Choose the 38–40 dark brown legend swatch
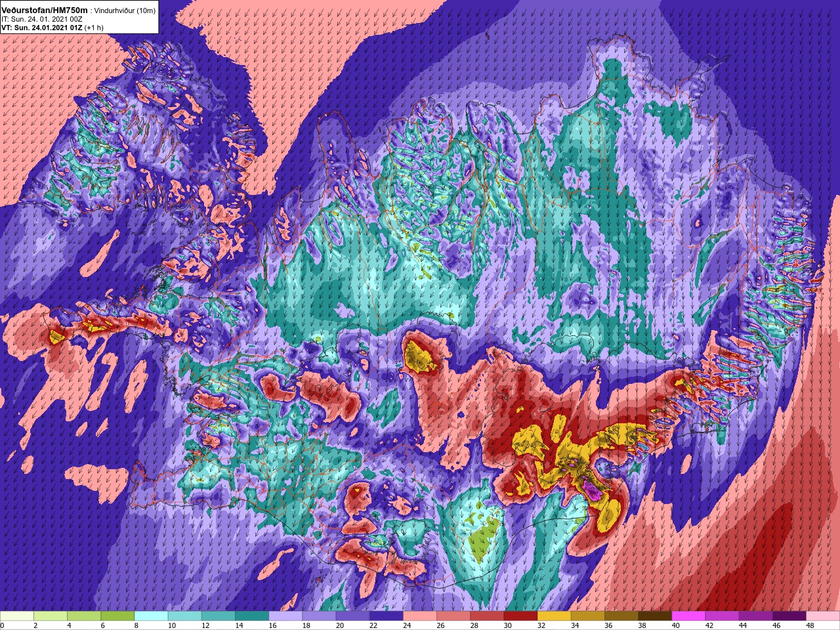840x630 pixels. [x=656, y=616]
